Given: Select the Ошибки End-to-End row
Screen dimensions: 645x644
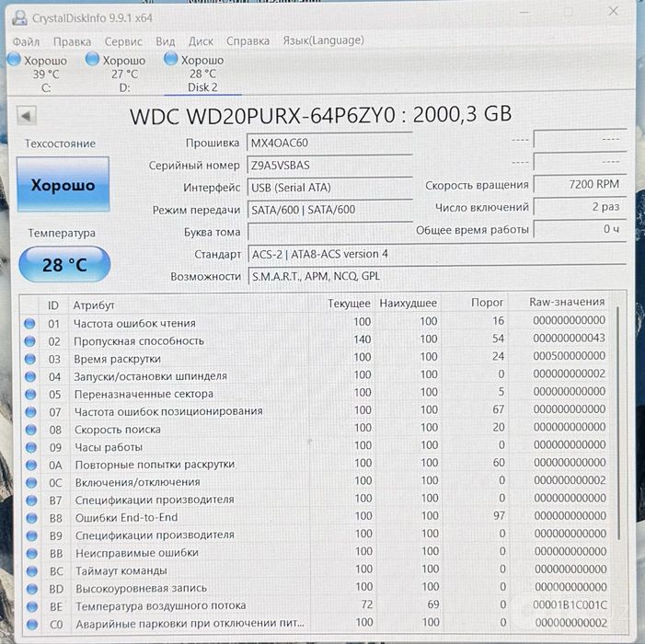Looking at the screenshot, I should tap(316, 517).
